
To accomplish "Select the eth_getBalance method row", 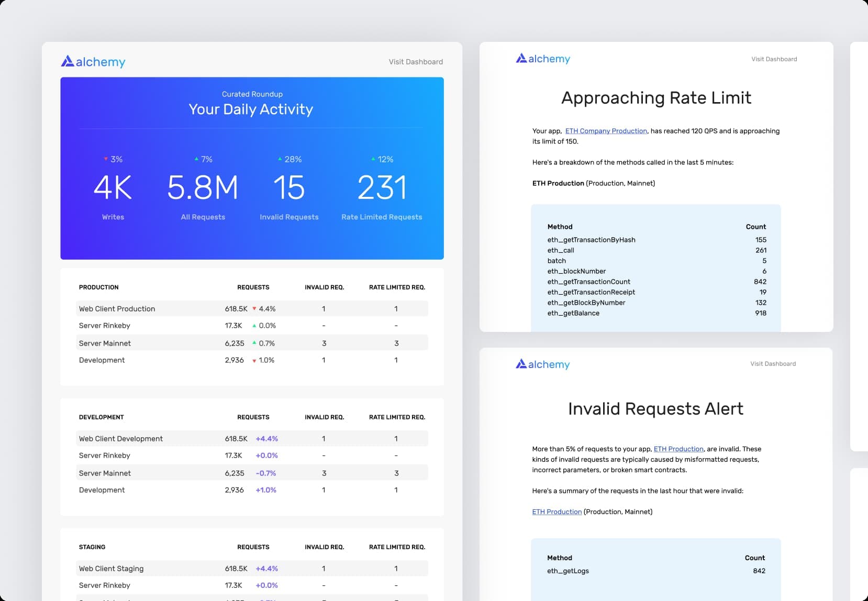I will [x=574, y=313].
